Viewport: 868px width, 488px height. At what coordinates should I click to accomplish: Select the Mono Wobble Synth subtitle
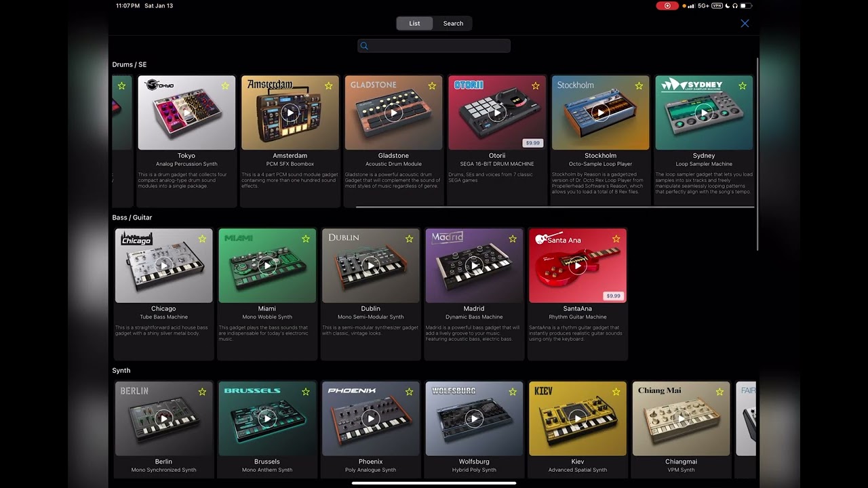click(x=267, y=317)
